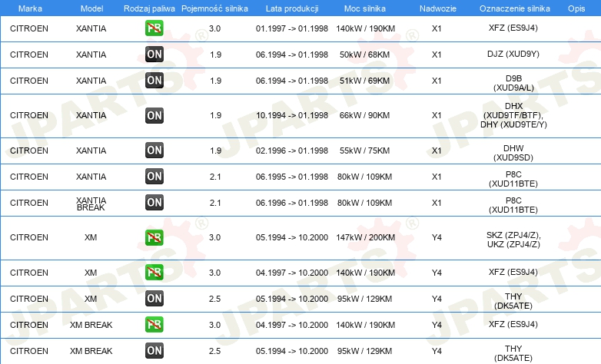Click the petrol icon for XM 3.0 XFZ (not Break)

pyautogui.click(x=154, y=272)
